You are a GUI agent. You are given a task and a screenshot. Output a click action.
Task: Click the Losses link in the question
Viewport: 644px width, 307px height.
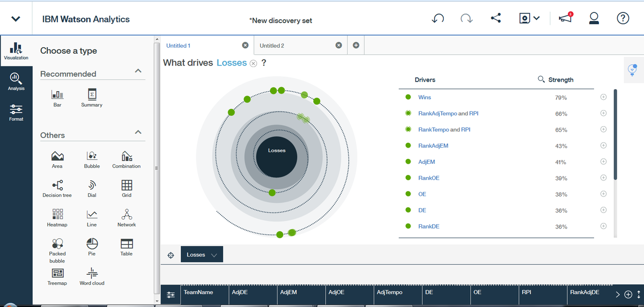click(x=232, y=63)
